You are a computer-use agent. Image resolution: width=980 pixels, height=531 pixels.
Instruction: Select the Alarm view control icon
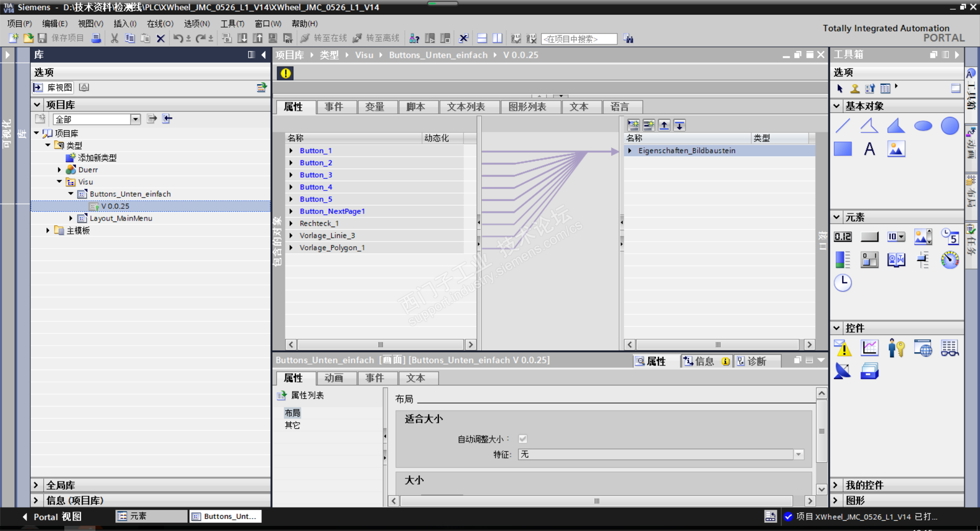tap(843, 348)
